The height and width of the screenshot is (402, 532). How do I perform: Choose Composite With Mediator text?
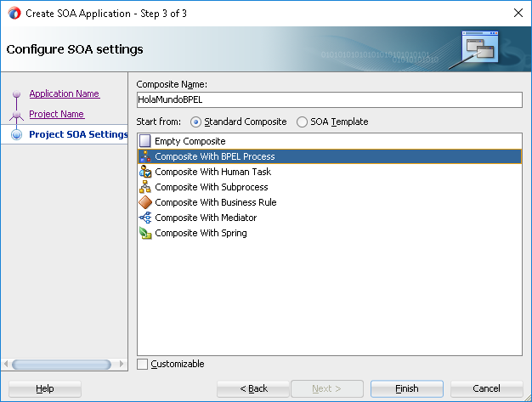pyautogui.click(x=206, y=218)
